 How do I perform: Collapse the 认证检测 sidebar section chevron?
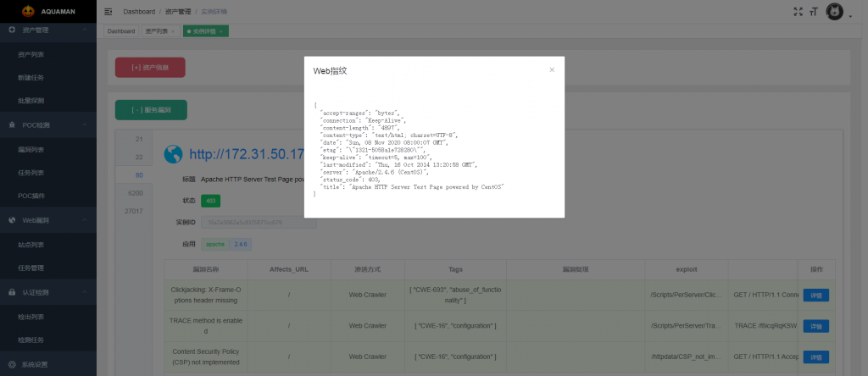click(x=85, y=292)
